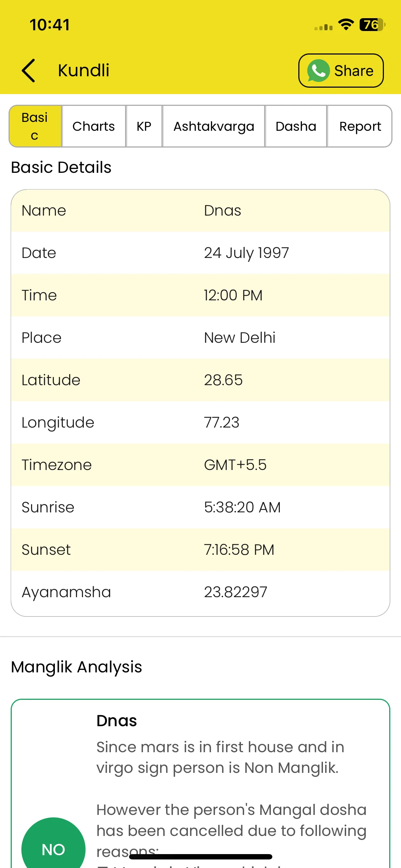Image resolution: width=401 pixels, height=868 pixels.
Task: Tap the Ayanamsha value 23.82297
Action: point(236,592)
